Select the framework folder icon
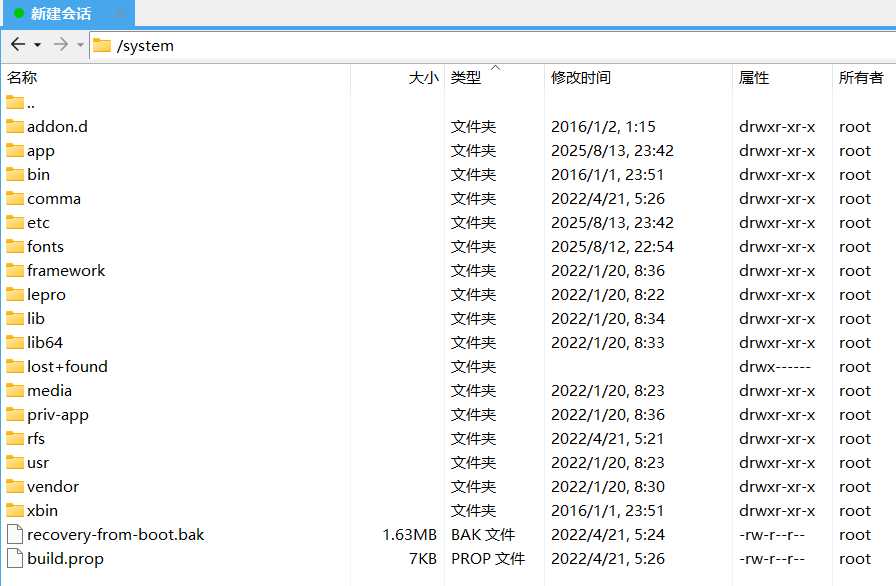 [x=15, y=270]
